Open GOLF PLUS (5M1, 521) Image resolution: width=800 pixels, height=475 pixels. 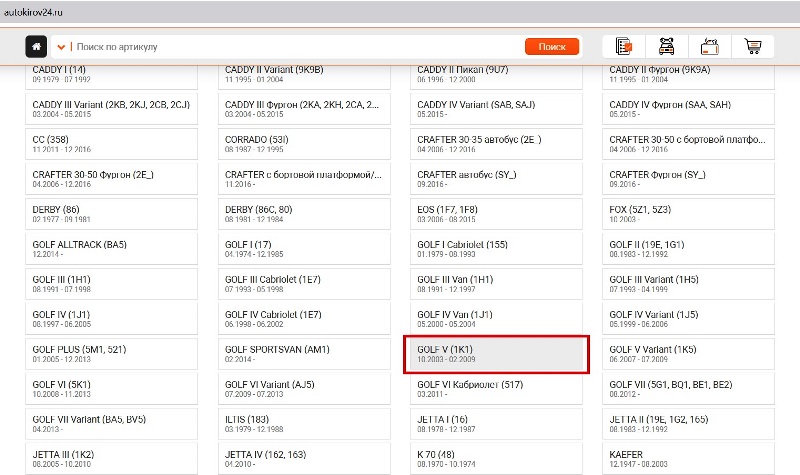[x=111, y=354]
